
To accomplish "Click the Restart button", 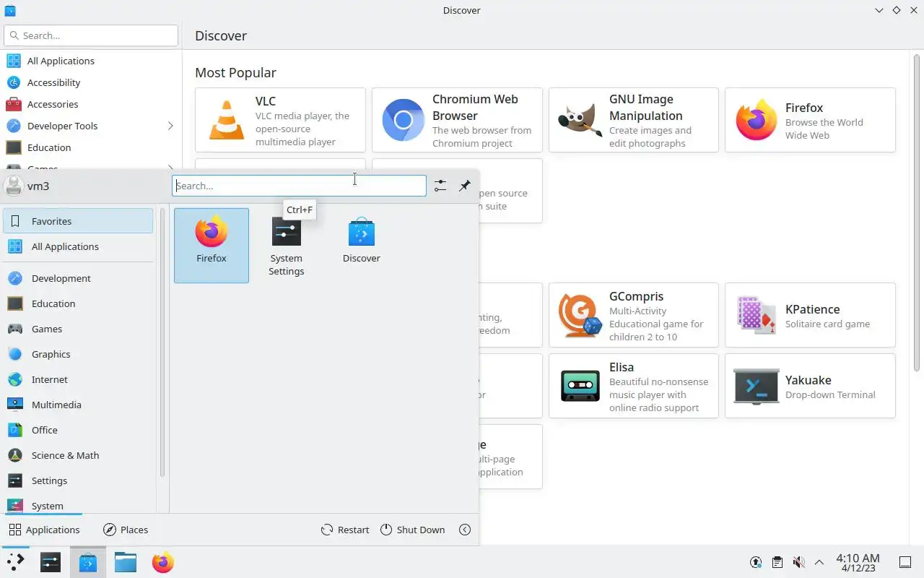I will point(345,530).
